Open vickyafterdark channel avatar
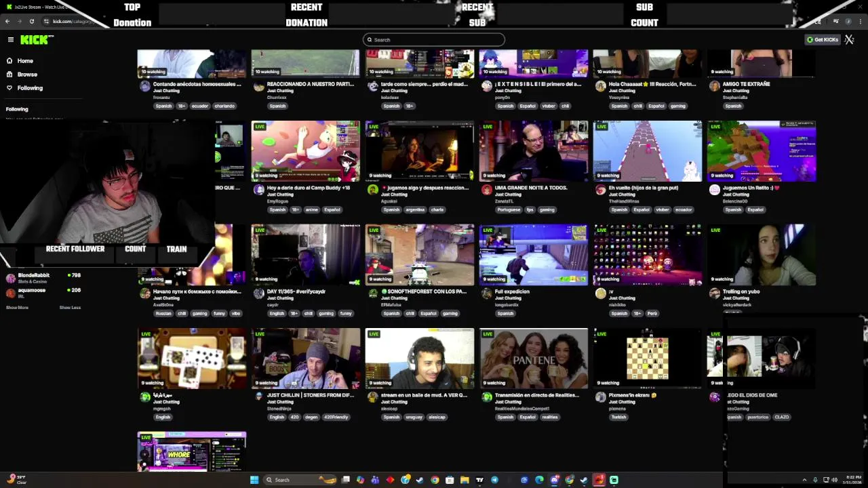The width and height of the screenshot is (868, 488). tap(714, 294)
